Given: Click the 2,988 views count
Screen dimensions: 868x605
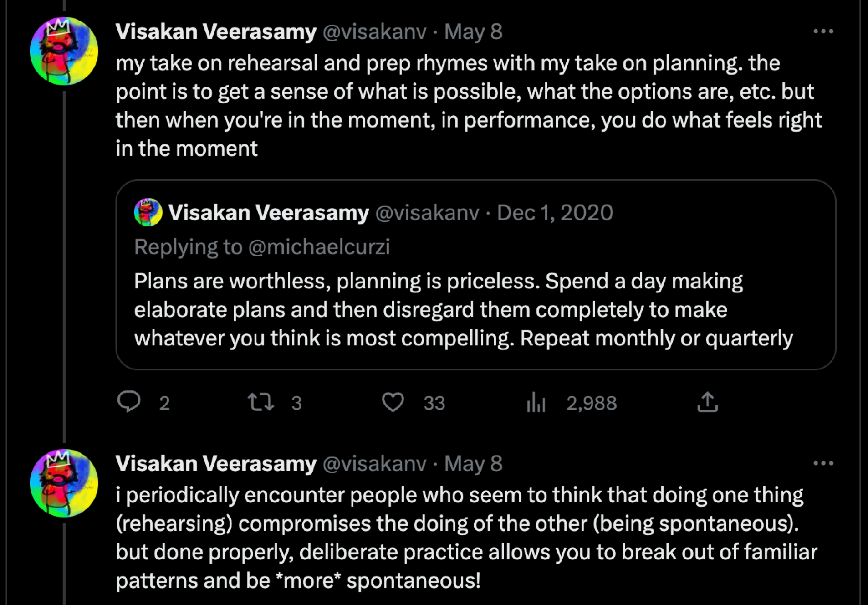Looking at the screenshot, I should coord(591,403).
